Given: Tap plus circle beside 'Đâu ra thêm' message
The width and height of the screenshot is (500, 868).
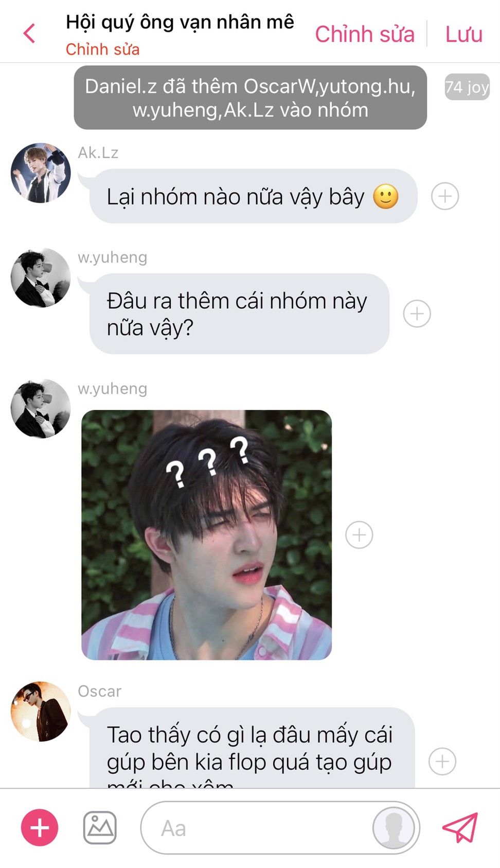Looking at the screenshot, I should pos(417,314).
